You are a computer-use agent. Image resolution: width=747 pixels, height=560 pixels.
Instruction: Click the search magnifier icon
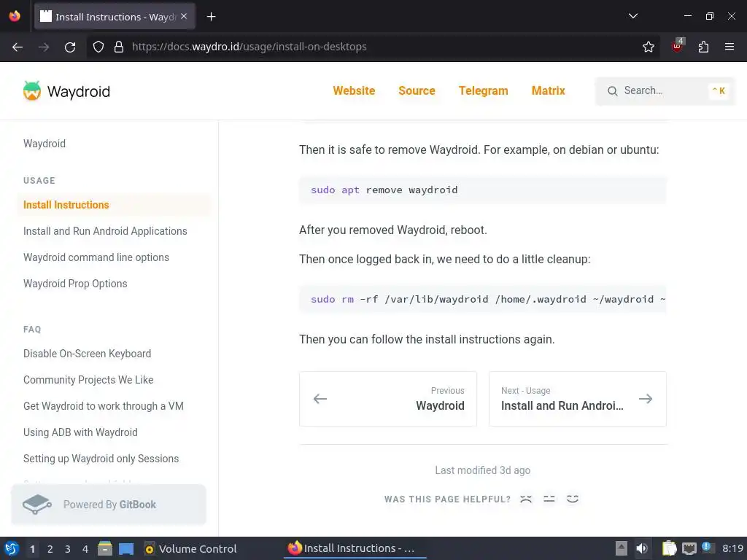[612, 91]
